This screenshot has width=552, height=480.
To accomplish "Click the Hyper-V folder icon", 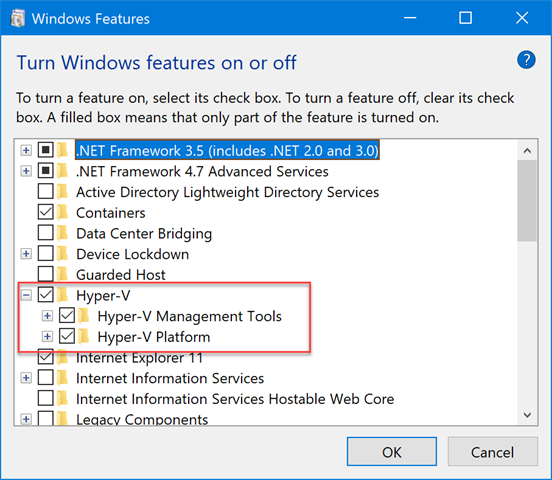I will pyautogui.click(x=63, y=295).
